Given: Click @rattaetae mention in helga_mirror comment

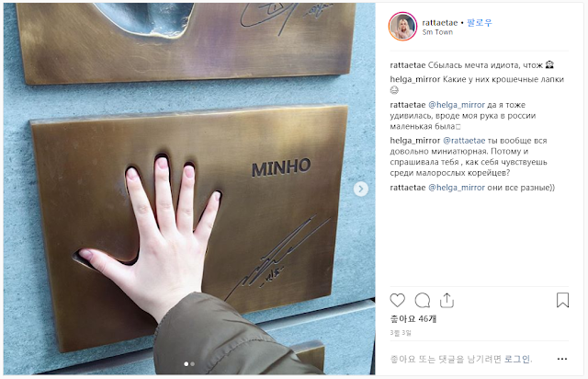Looking at the screenshot, I should (464, 141).
